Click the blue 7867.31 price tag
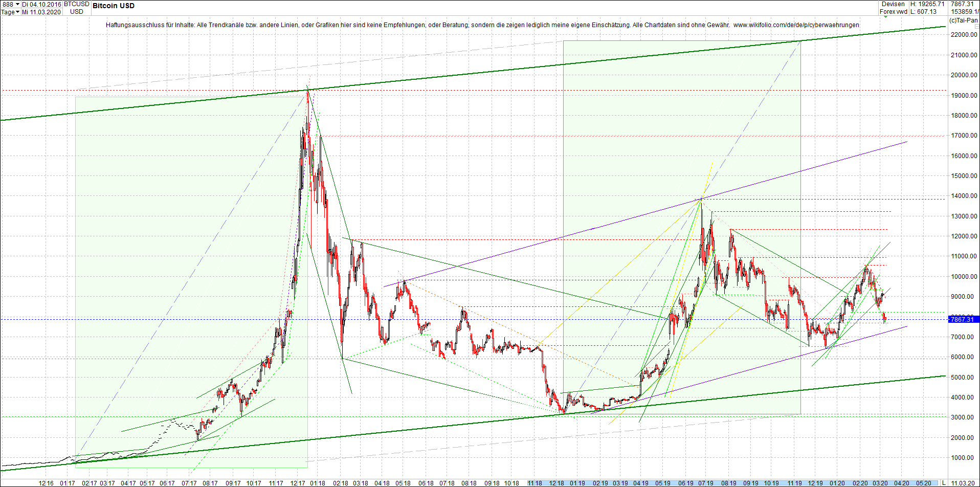This screenshot has width=980, height=487. pyautogui.click(x=964, y=319)
